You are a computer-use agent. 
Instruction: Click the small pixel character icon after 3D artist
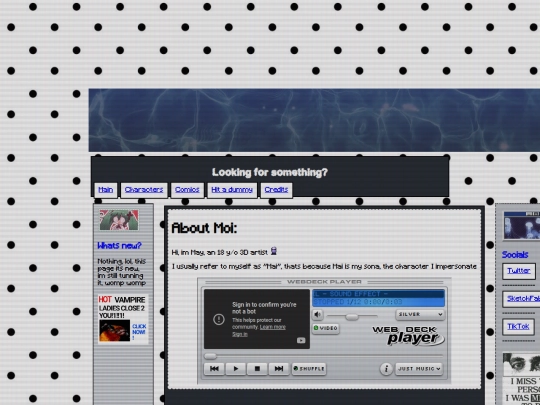274,251
